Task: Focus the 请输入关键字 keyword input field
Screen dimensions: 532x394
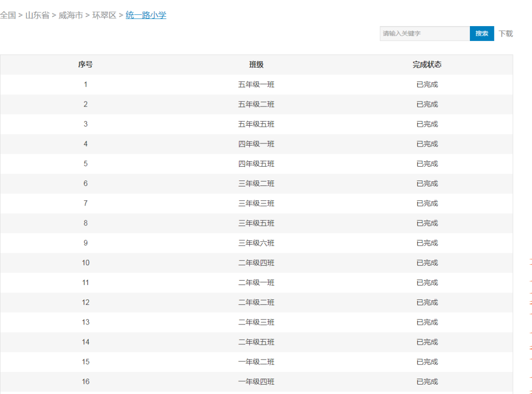Action: click(424, 34)
